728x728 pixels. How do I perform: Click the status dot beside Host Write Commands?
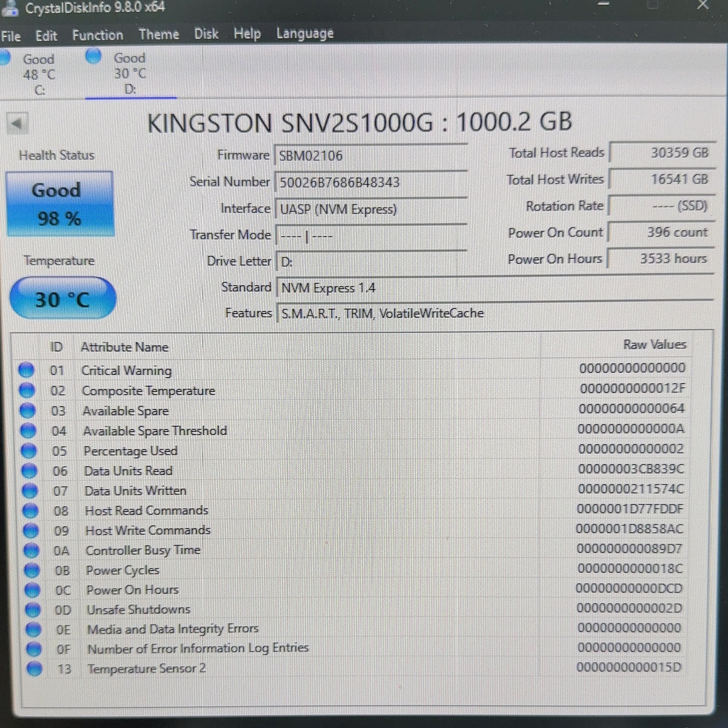pyautogui.click(x=31, y=531)
